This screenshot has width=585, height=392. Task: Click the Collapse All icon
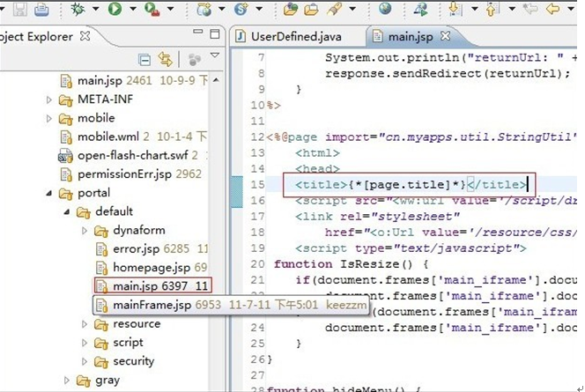click(x=144, y=60)
